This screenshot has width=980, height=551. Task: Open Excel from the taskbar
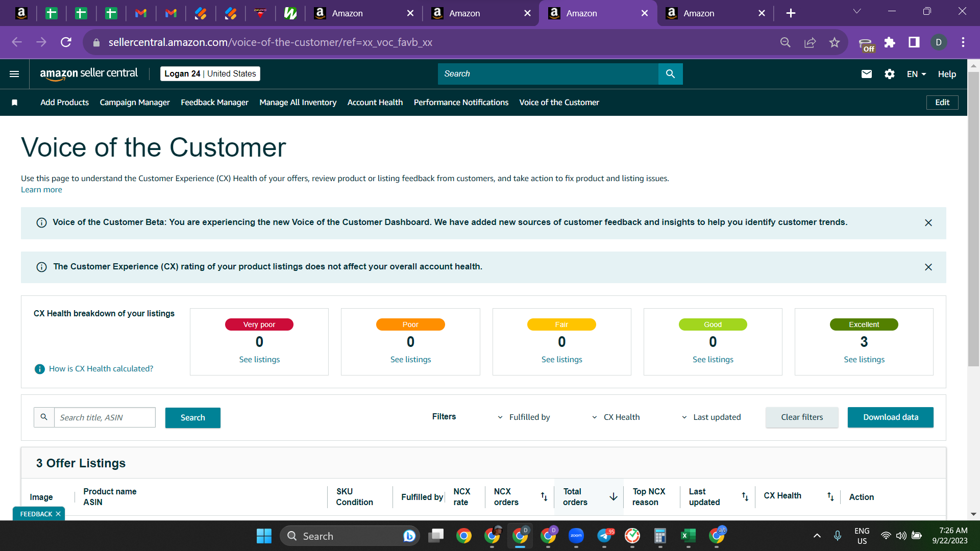pyautogui.click(x=688, y=536)
